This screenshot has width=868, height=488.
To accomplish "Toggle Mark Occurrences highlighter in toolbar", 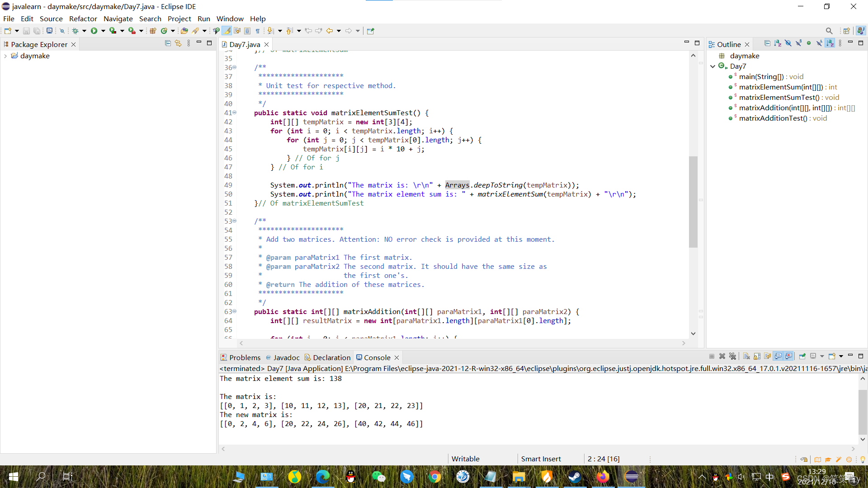I will (227, 31).
